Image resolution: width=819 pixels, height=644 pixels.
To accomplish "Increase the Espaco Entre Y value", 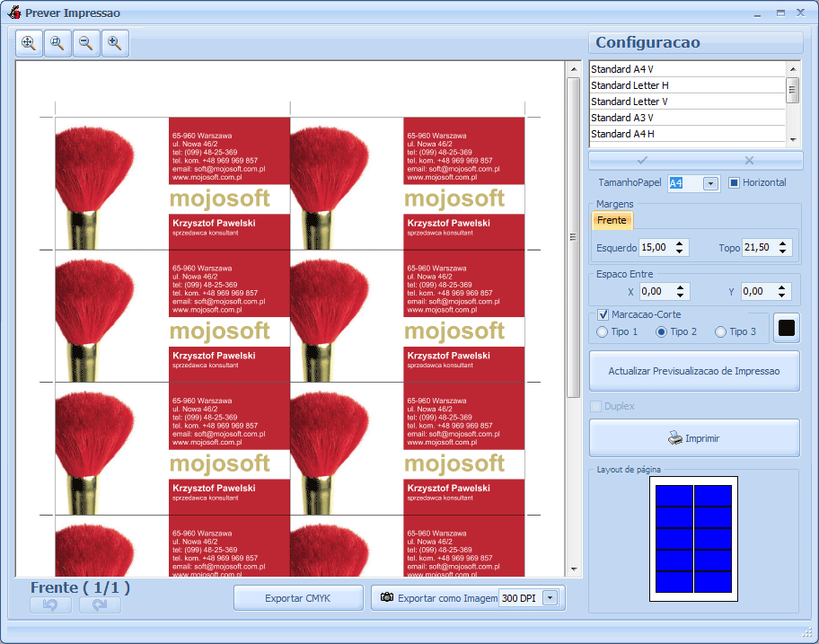I will click(x=781, y=287).
